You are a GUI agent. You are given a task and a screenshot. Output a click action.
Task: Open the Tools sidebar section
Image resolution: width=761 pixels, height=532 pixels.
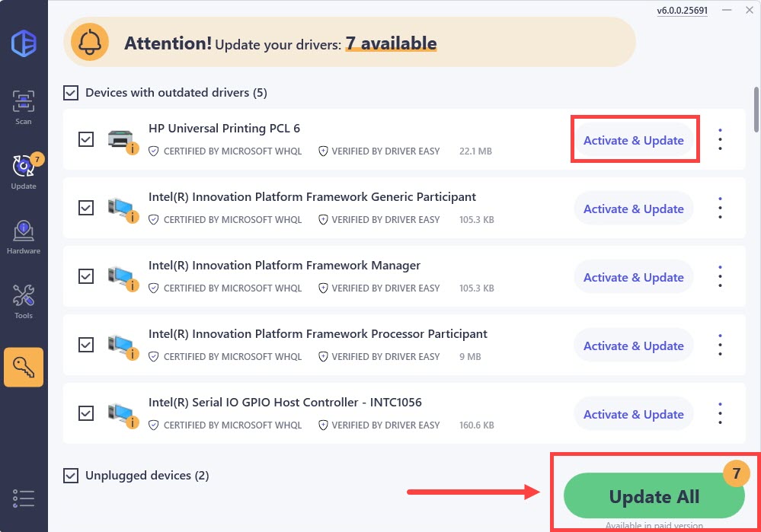pos(24,301)
